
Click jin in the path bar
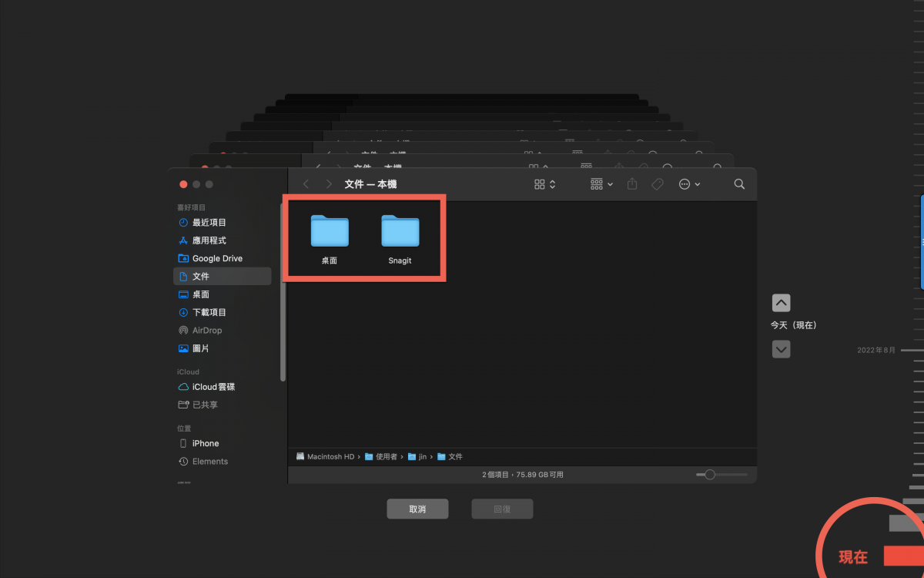[x=417, y=456]
